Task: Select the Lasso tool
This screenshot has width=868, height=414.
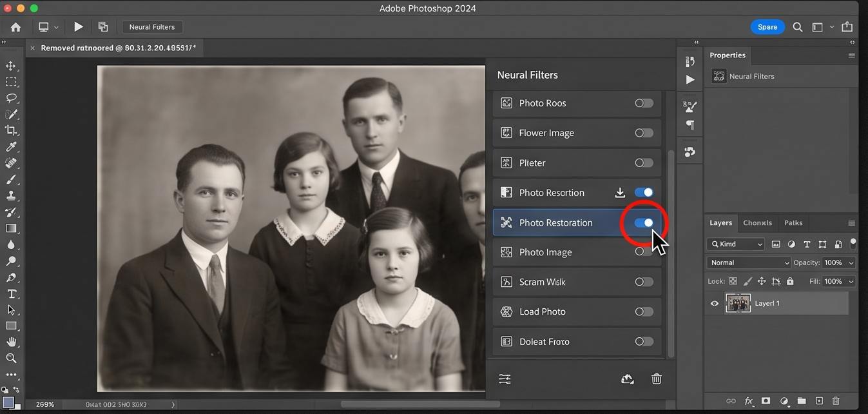Action: (x=11, y=98)
